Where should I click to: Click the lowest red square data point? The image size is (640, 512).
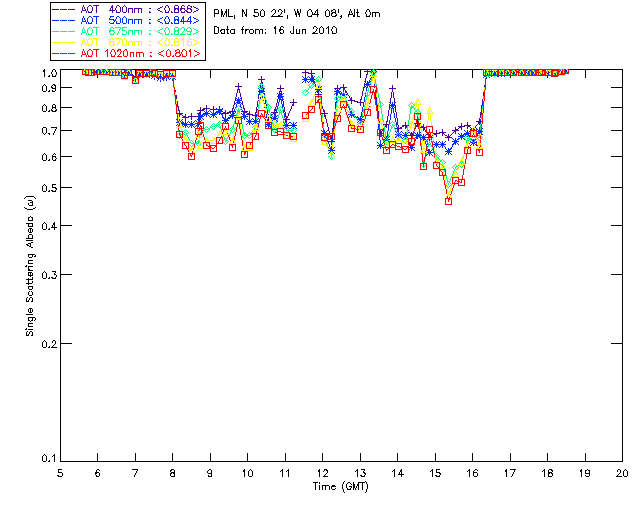pyautogui.click(x=449, y=201)
